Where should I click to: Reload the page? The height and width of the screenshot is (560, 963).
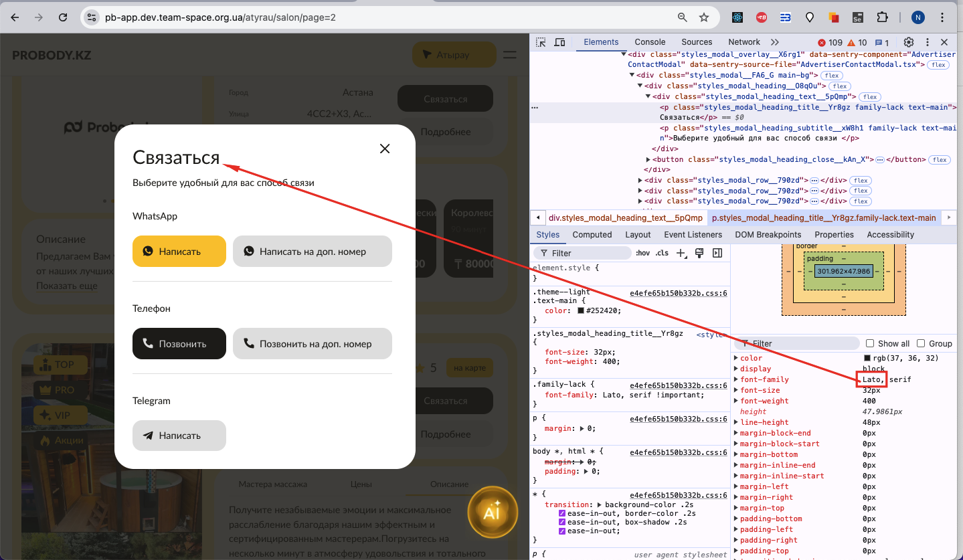[63, 17]
